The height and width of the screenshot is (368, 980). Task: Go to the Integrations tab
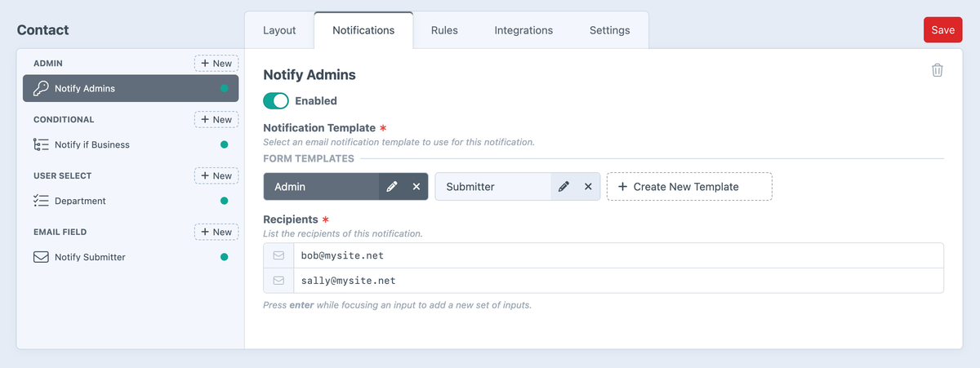click(x=523, y=30)
